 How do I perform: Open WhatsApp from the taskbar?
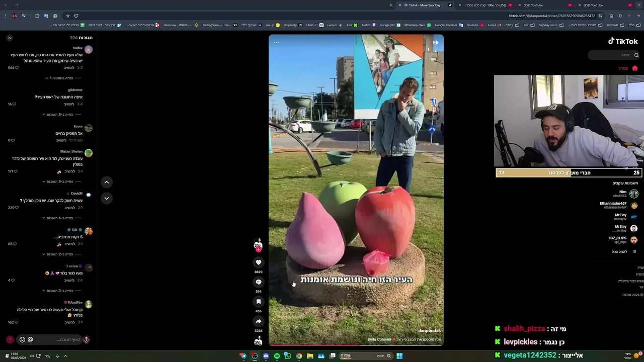[x=288, y=356]
